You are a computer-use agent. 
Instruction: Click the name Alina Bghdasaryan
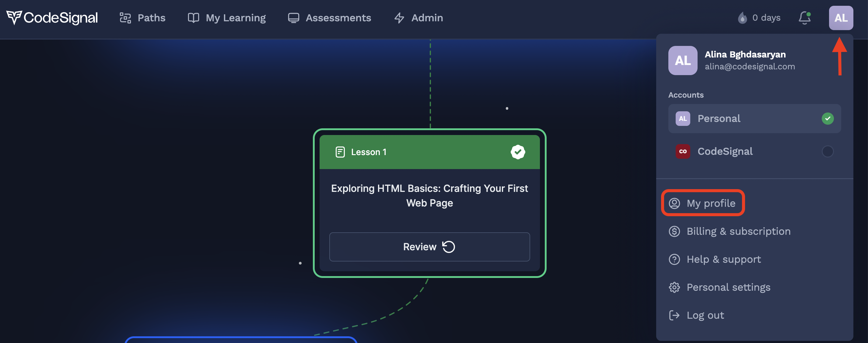(745, 54)
